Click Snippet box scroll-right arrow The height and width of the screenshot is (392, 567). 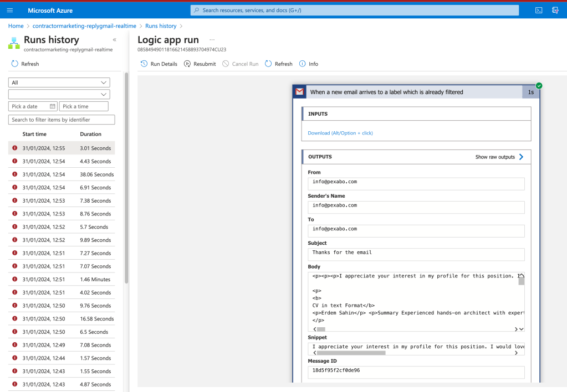coord(516,353)
